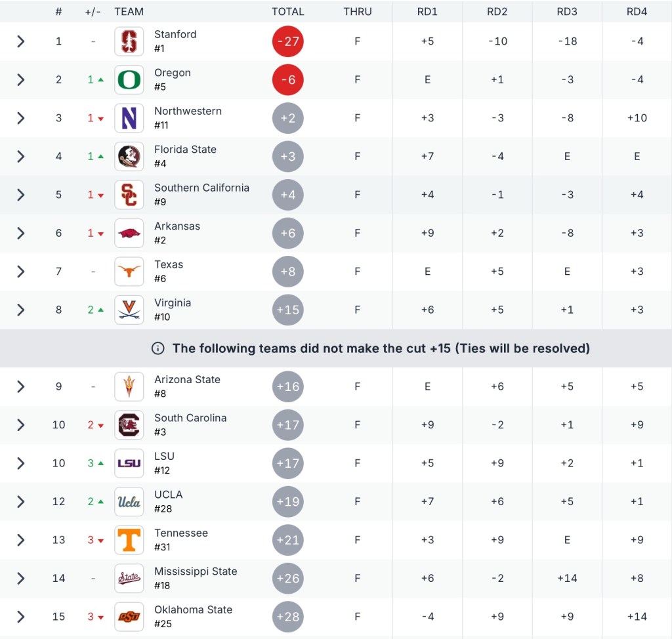Click UCLA's gray +19 total badge
Screen dimensions: 672x639
click(x=287, y=502)
